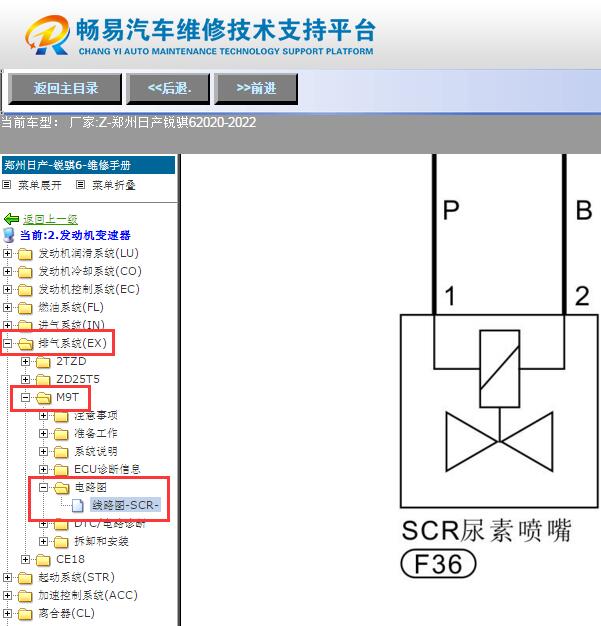Click the 系统说明 folder icon

click(x=61, y=452)
